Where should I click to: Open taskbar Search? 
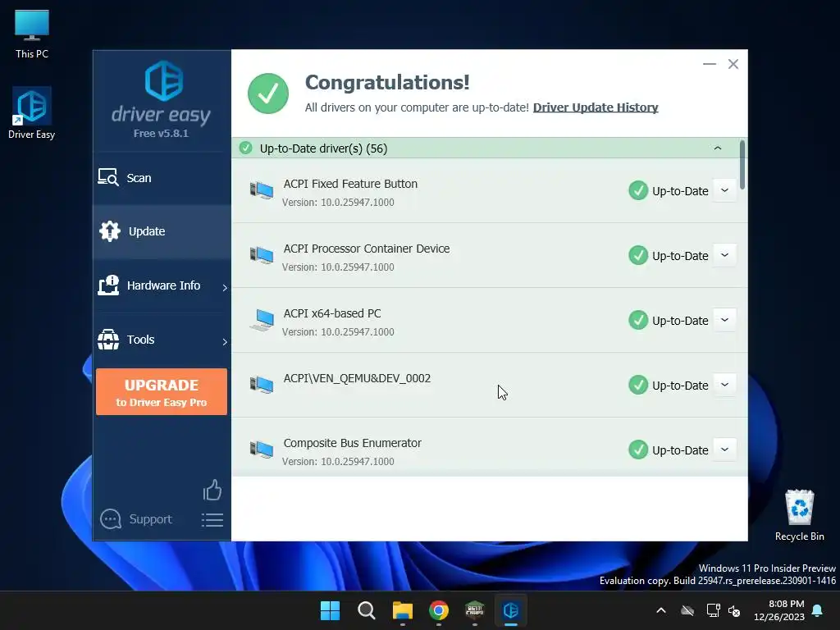[x=367, y=610]
